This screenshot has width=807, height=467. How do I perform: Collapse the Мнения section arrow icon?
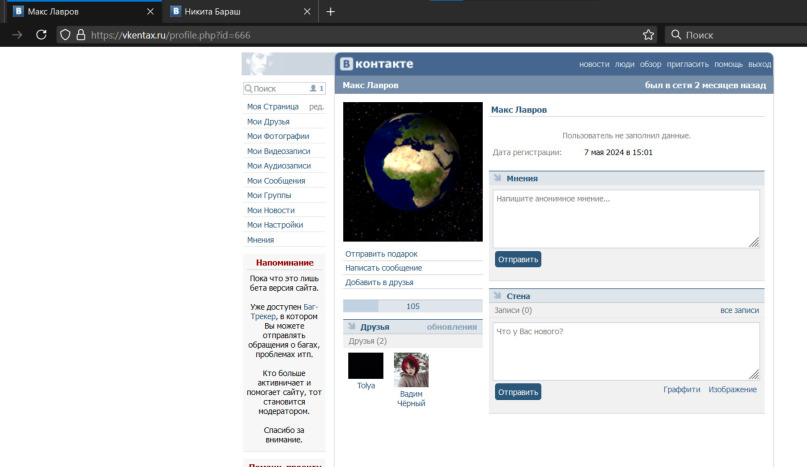[x=497, y=178]
